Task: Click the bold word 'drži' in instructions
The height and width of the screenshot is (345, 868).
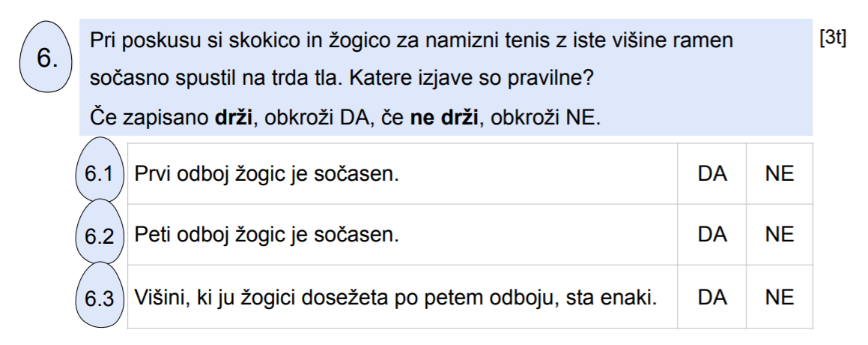Action: click(233, 118)
